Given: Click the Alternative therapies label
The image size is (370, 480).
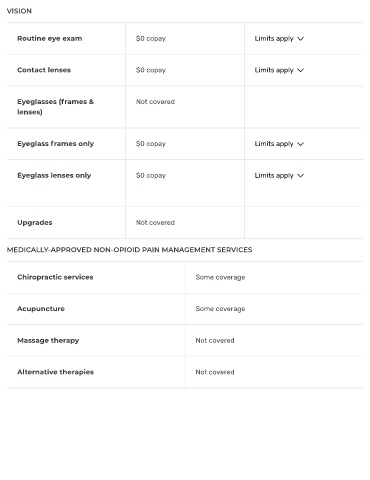Looking at the screenshot, I should click(56, 372).
